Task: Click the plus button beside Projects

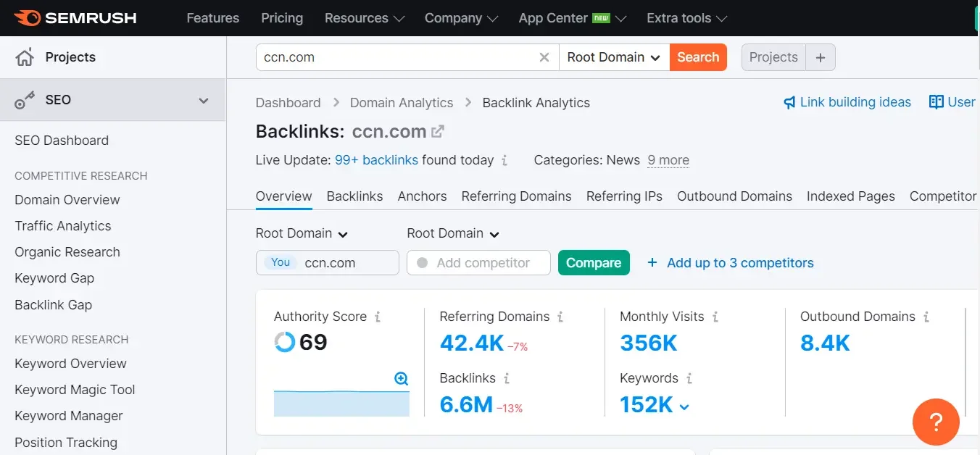Action: [821, 57]
